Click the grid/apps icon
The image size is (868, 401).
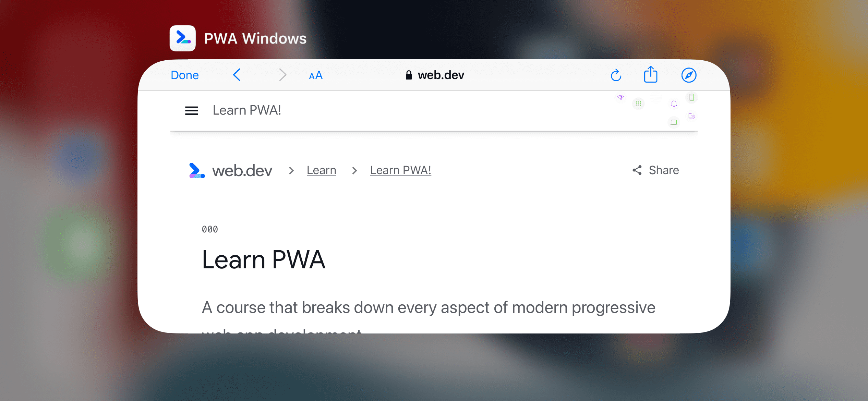tap(638, 105)
